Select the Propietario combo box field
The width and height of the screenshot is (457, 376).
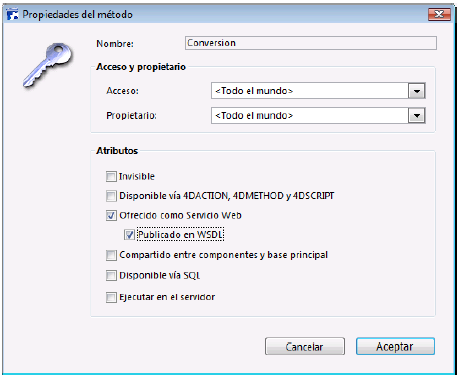click(x=318, y=116)
